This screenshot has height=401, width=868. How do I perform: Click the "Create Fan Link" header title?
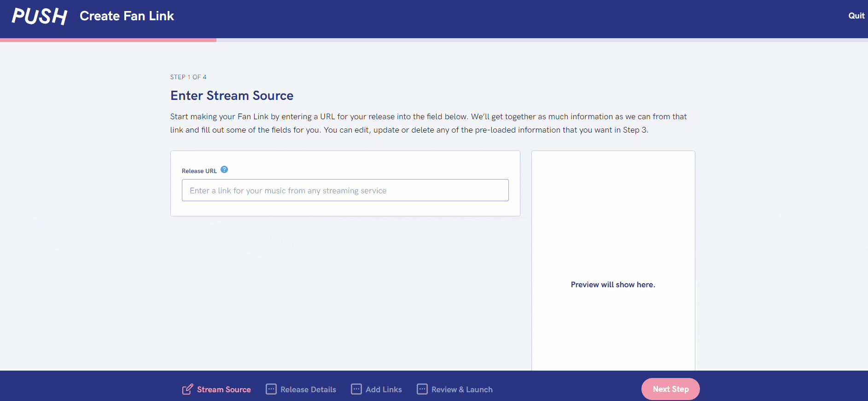[127, 16]
